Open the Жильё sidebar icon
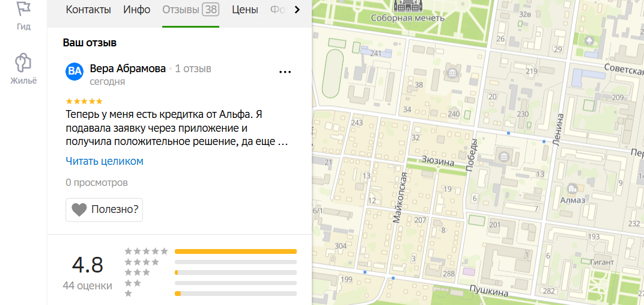This screenshot has height=305, width=644. [x=23, y=63]
